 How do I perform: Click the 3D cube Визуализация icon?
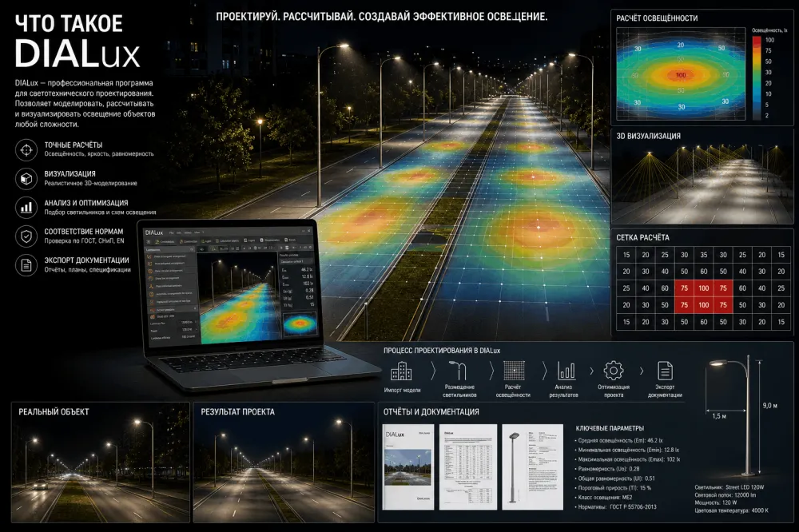click(26, 179)
